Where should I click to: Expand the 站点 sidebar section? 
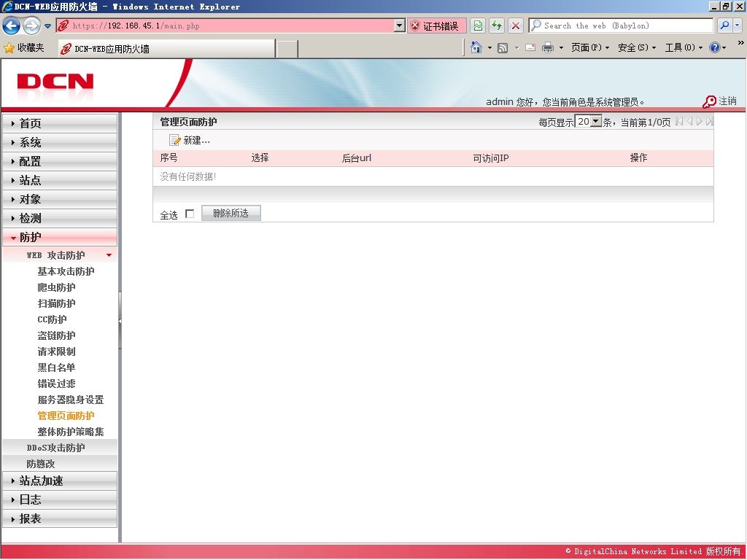[x=60, y=181]
